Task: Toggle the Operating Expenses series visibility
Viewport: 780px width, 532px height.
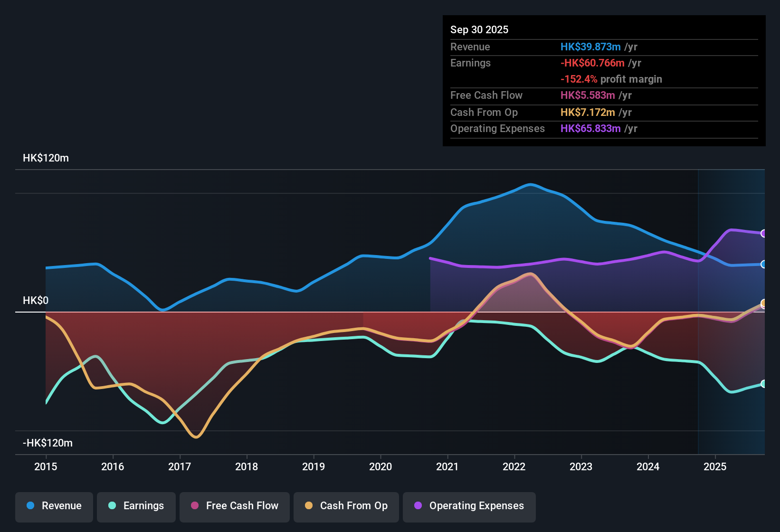Action: pos(469,506)
